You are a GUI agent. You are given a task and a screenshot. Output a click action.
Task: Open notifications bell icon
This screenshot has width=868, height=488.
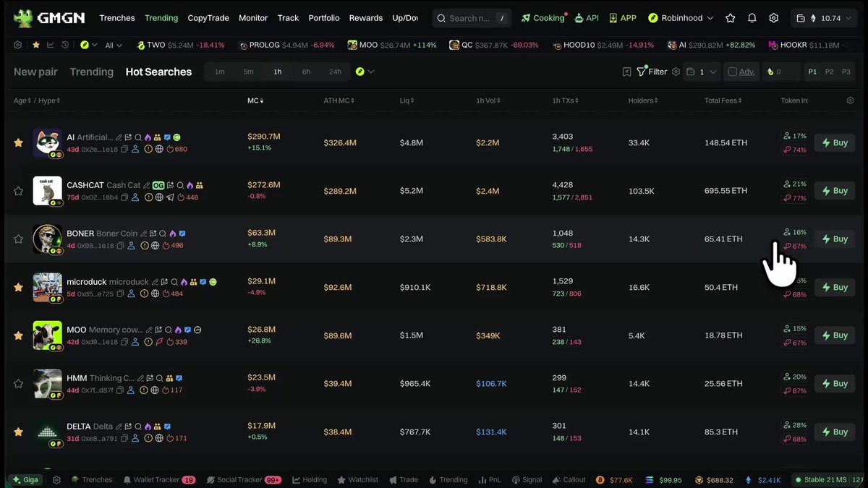pos(752,18)
